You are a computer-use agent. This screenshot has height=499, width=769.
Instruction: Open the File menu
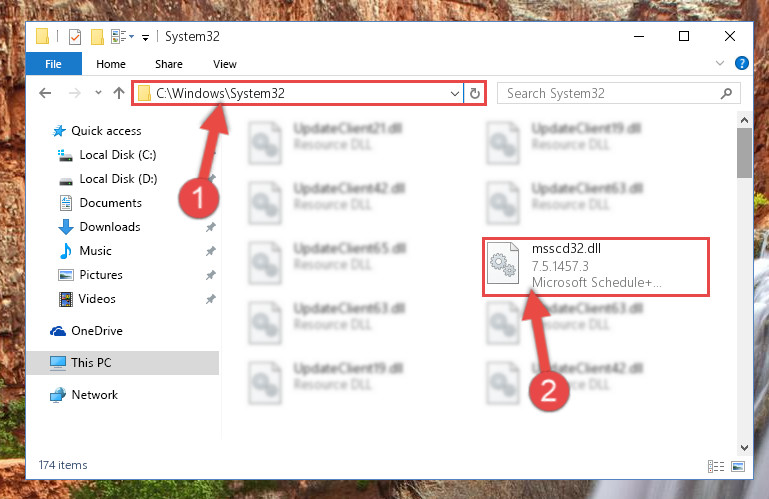[x=53, y=64]
